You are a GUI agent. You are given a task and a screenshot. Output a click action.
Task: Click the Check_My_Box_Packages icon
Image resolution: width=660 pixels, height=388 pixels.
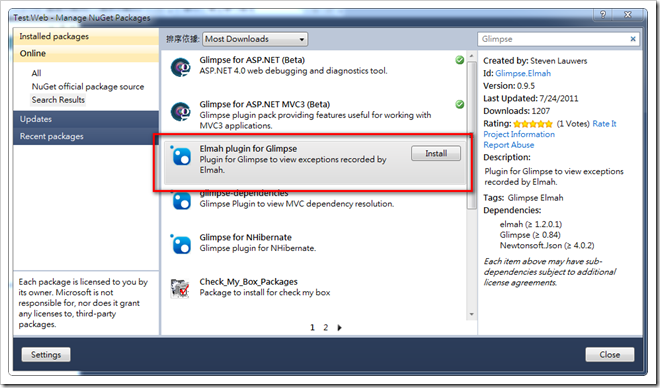coord(180,289)
